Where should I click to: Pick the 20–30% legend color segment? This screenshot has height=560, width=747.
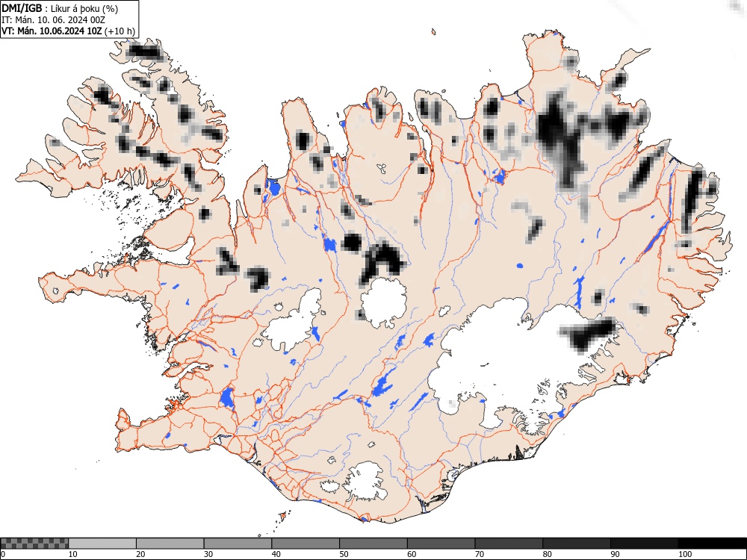[x=170, y=544]
